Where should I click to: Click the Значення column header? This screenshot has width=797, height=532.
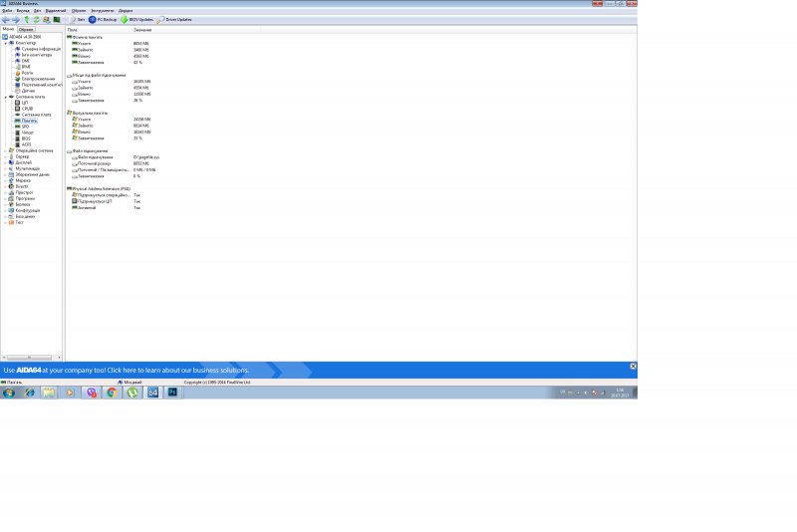[142, 30]
